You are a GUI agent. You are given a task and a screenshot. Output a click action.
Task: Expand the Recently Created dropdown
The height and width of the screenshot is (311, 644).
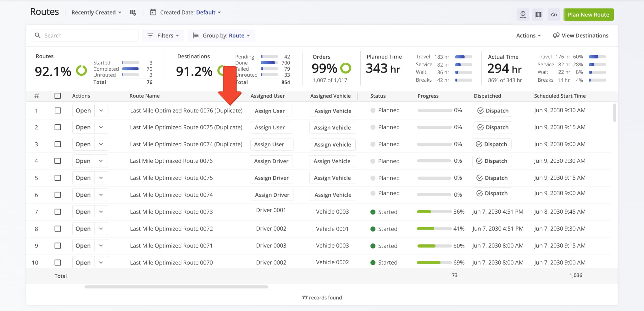click(x=96, y=13)
